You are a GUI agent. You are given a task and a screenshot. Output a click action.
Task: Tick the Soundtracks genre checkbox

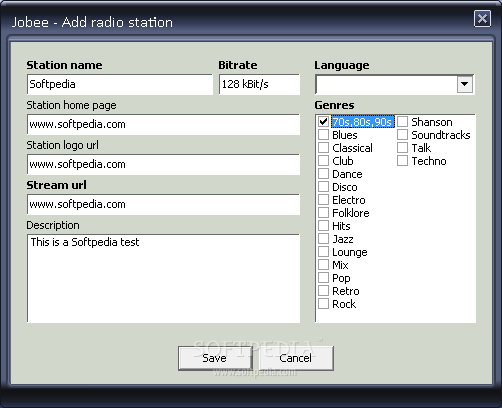tap(402, 135)
